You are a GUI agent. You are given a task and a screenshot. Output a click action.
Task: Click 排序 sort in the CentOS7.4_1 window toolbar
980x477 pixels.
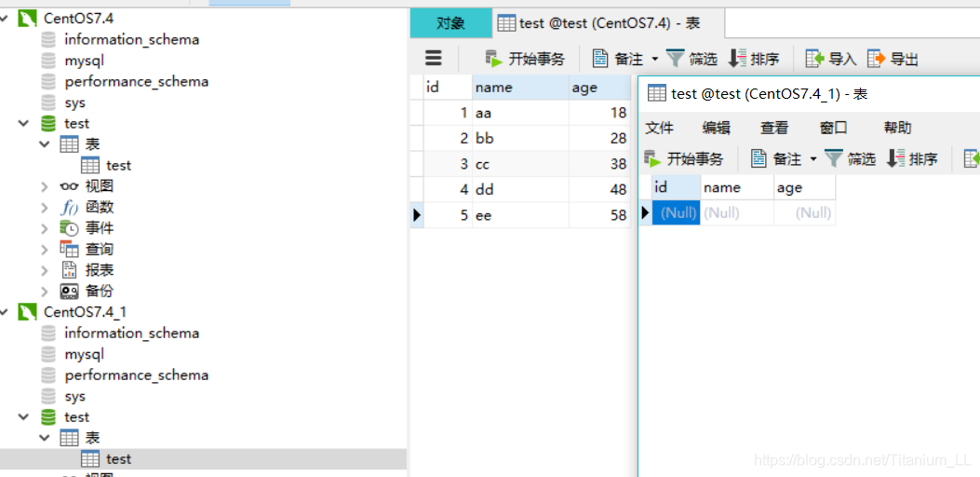pos(912,159)
